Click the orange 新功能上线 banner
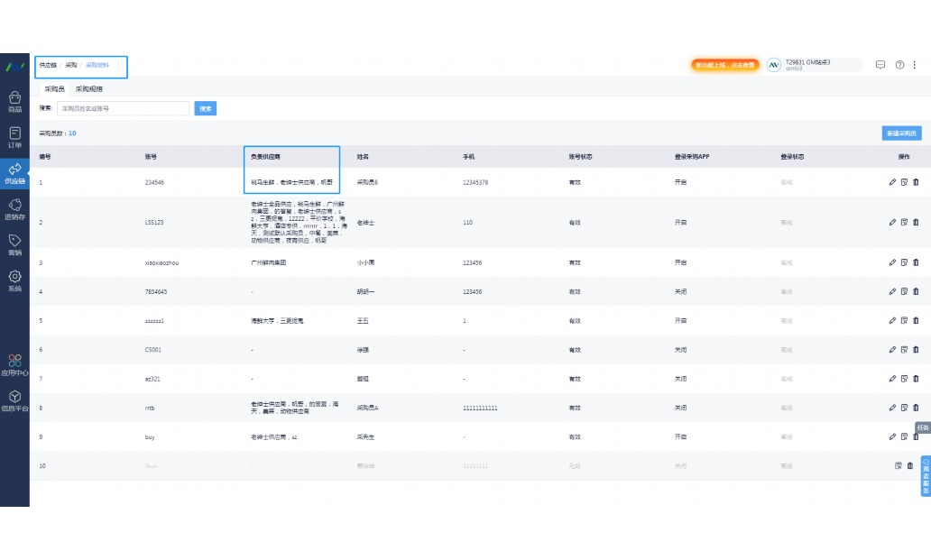 [x=724, y=65]
